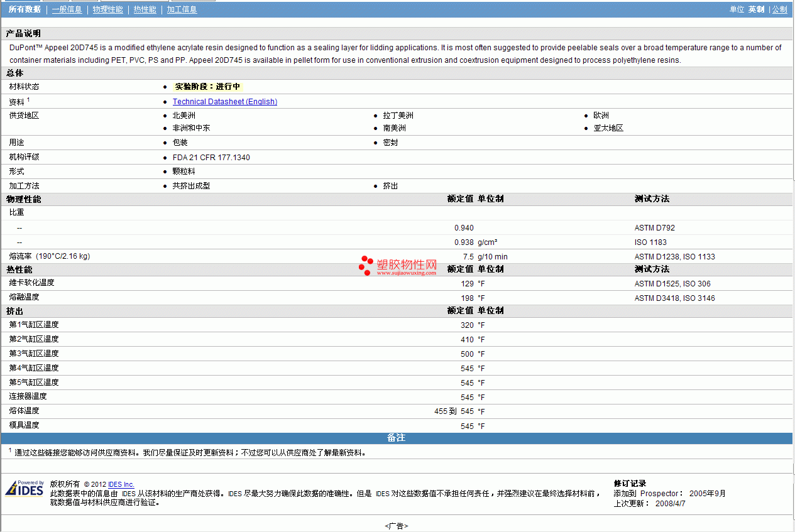Click the 熔体温度 row label
The width and height of the screenshot is (795, 532).
(x=24, y=411)
